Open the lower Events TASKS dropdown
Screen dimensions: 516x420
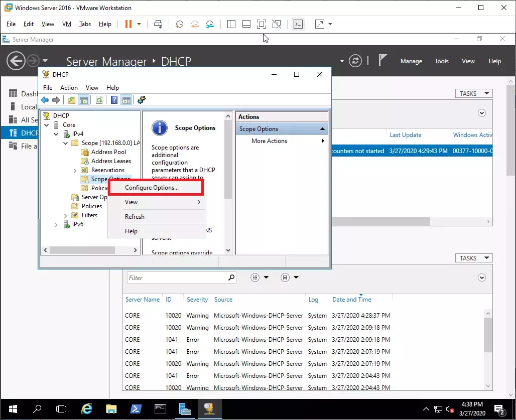point(474,258)
